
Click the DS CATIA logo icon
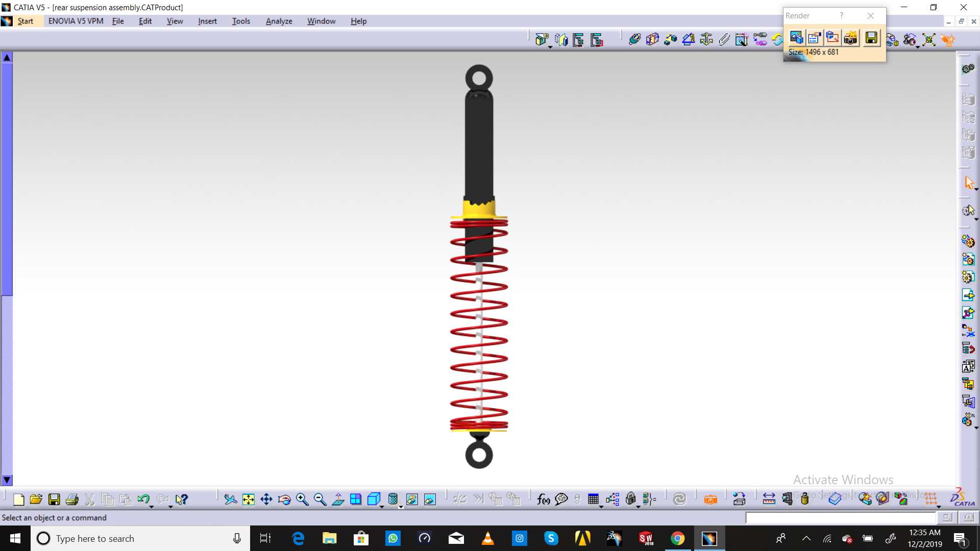tap(962, 498)
